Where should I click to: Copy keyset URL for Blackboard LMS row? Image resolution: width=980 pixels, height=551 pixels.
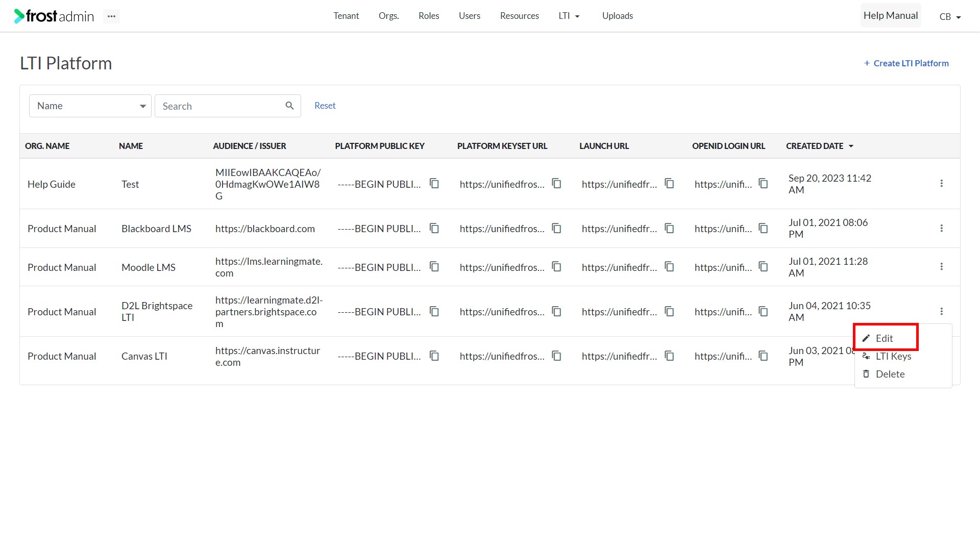pyautogui.click(x=557, y=228)
